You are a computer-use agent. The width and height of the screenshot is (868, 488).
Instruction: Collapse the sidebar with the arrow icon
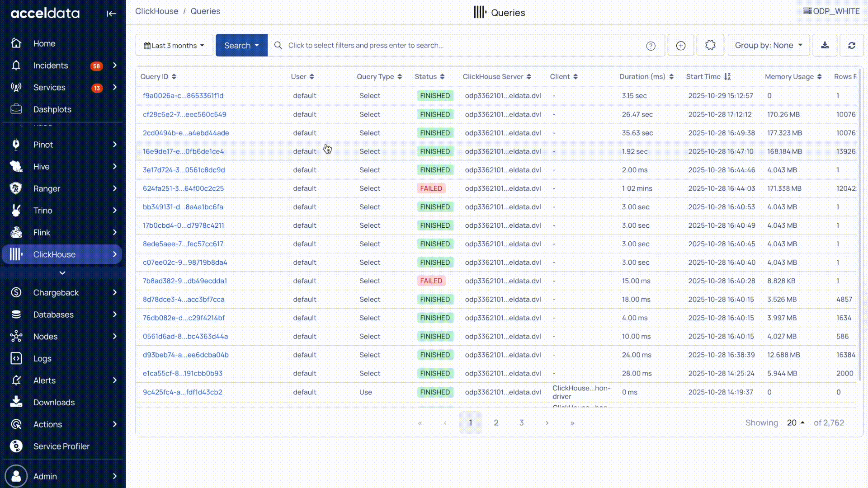111,14
